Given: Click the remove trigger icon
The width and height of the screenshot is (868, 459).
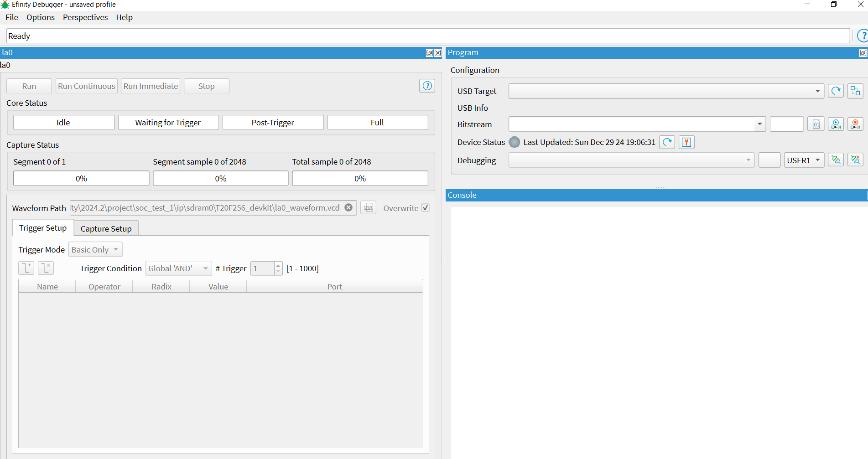Looking at the screenshot, I should pyautogui.click(x=46, y=268).
